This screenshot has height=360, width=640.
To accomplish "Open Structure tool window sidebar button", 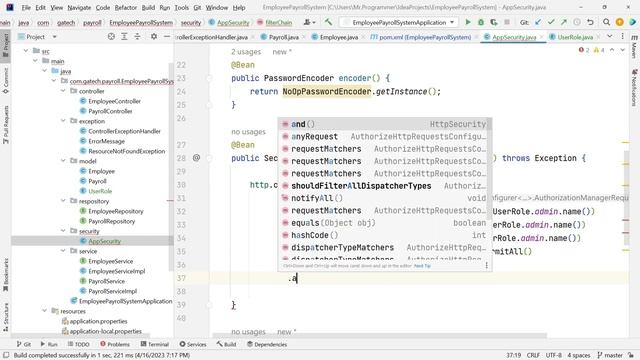I will (6, 317).
